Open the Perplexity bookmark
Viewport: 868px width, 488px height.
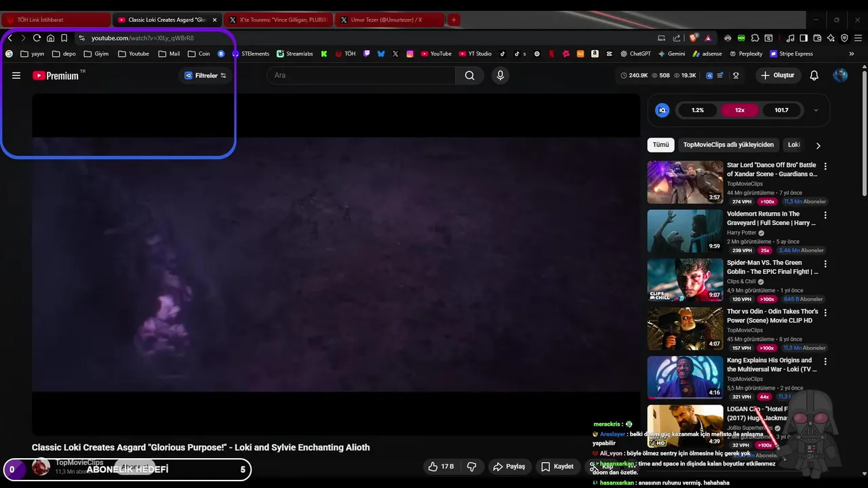[746, 54]
